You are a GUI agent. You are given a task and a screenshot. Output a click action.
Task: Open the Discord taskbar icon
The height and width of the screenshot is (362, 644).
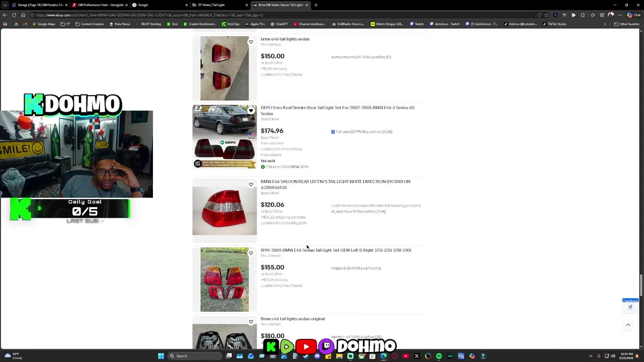317,356
